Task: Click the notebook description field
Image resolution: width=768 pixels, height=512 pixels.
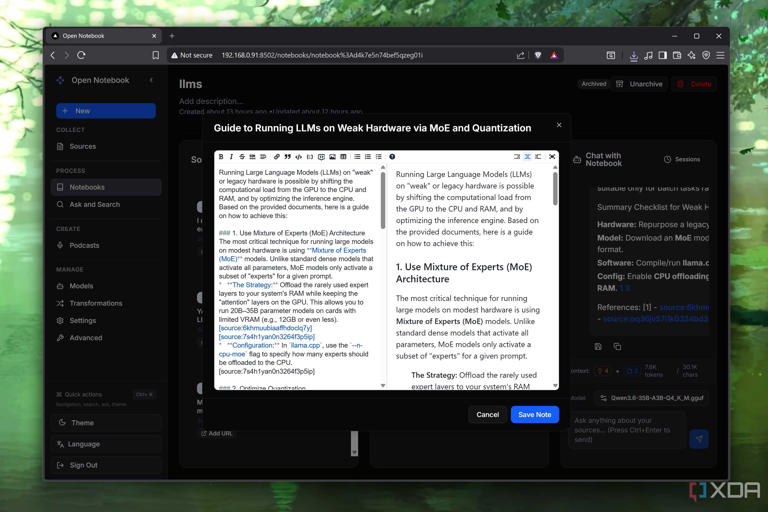Action: [x=211, y=101]
